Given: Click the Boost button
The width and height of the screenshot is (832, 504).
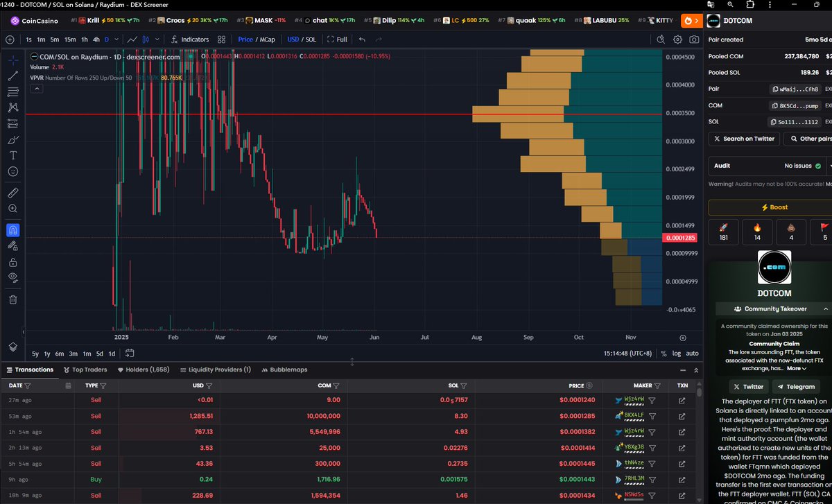Looking at the screenshot, I should tap(770, 207).
